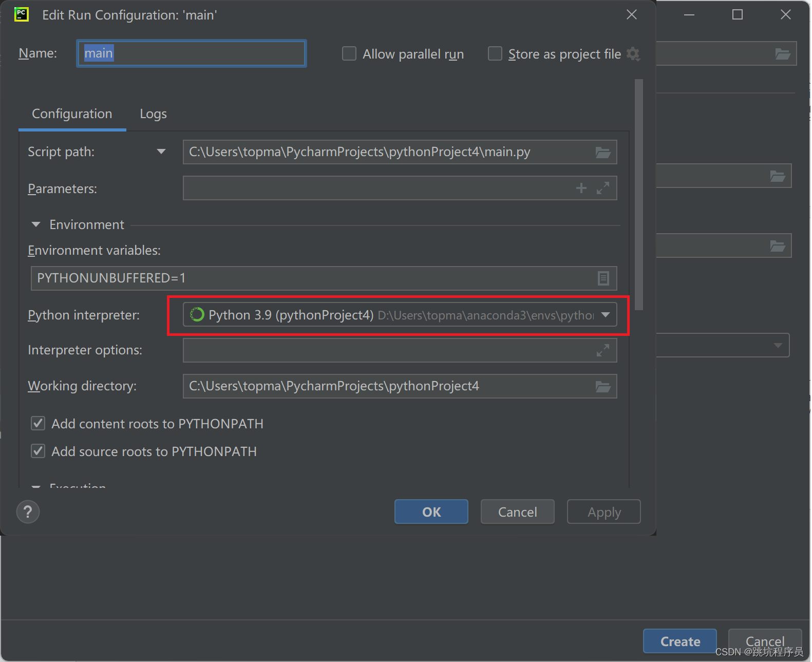
Task: Click the Working directory label
Action: (82, 386)
